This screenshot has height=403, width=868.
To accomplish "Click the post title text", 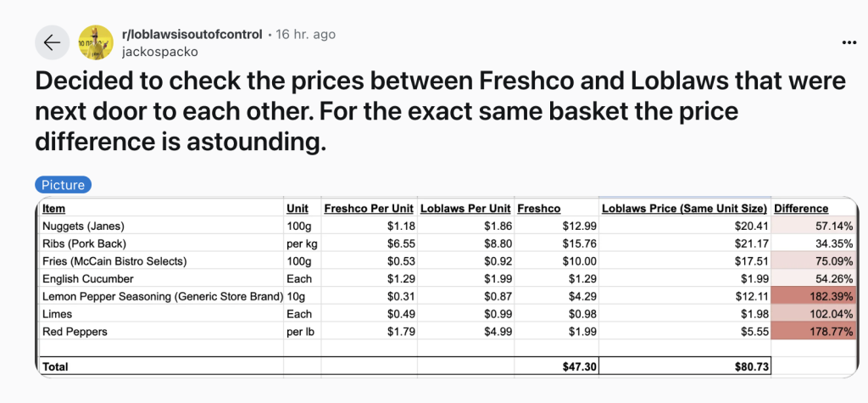I will click(x=440, y=111).
